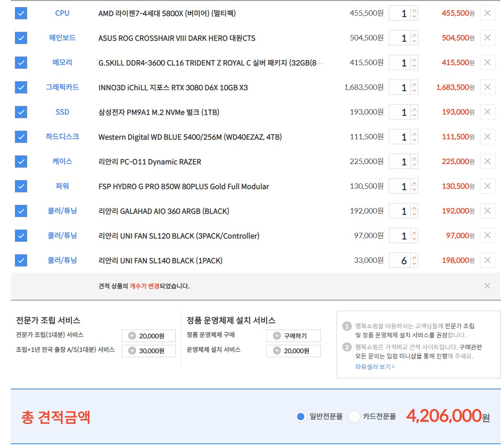Screen dimensions: 504x445
Task: Toggle the 그래픽카드 row checkbox
Action: [x=21, y=87]
